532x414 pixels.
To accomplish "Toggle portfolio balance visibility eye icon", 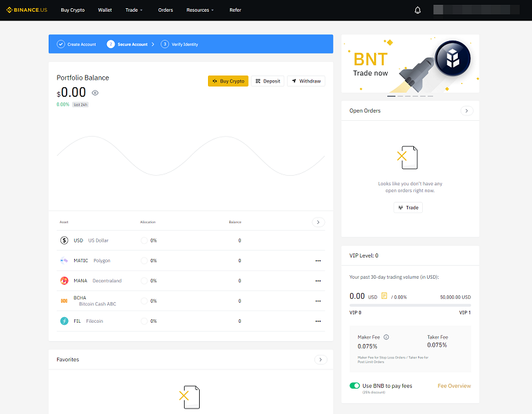I will coord(95,93).
